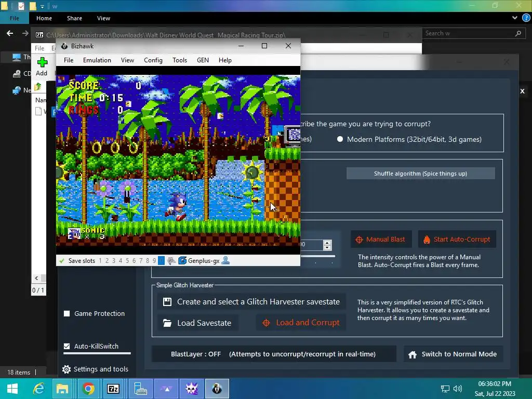
Task: Click Load and Corrupt button
Action: coord(301,323)
